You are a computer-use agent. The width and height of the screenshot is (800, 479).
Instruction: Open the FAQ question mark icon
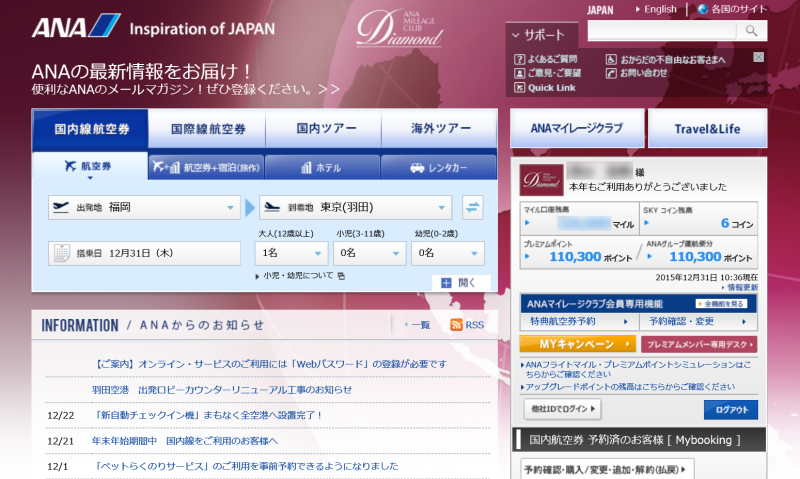(519, 59)
